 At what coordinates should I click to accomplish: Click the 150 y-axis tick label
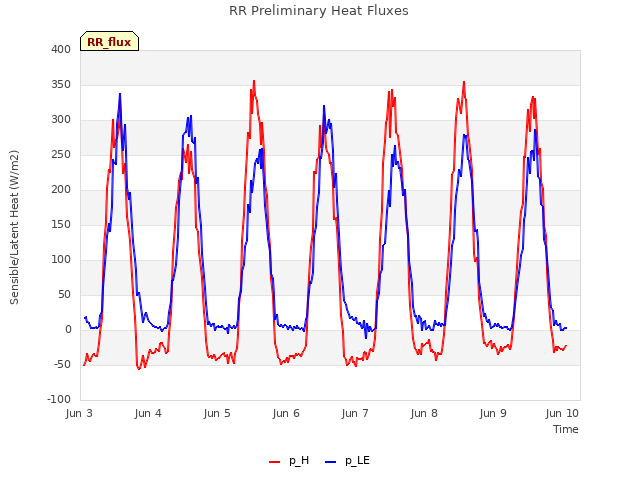pyautogui.click(x=61, y=224)
